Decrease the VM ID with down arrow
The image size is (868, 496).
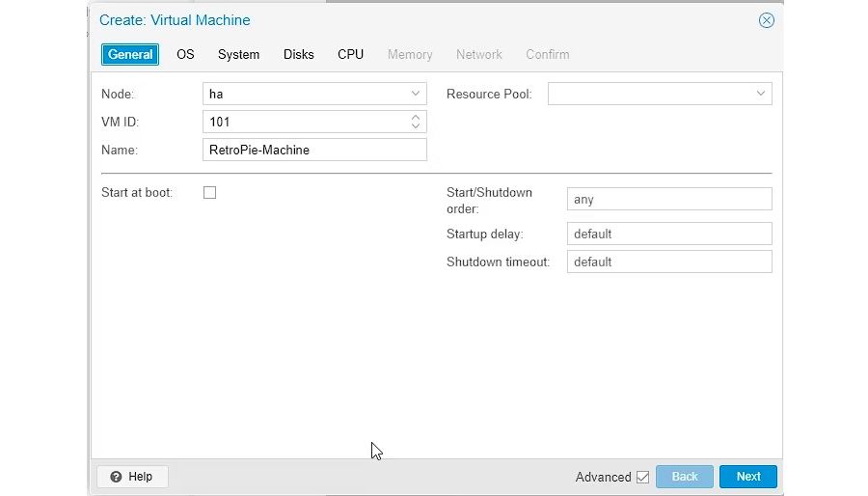pos(416,126)
